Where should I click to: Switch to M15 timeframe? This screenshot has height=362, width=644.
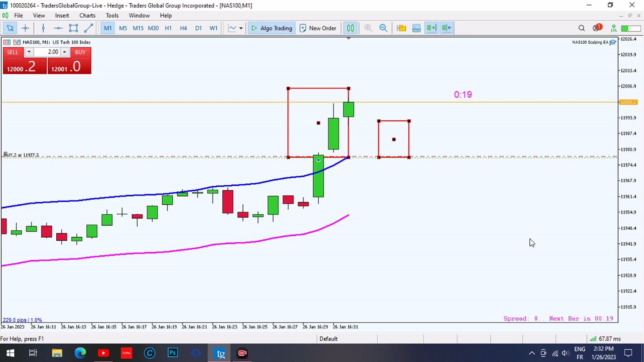[x=138, y=28]
